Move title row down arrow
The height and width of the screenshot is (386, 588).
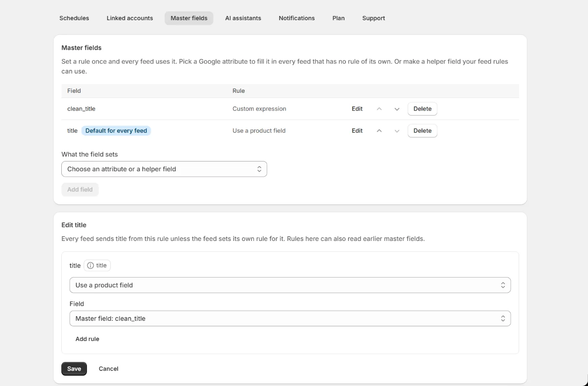397,131
